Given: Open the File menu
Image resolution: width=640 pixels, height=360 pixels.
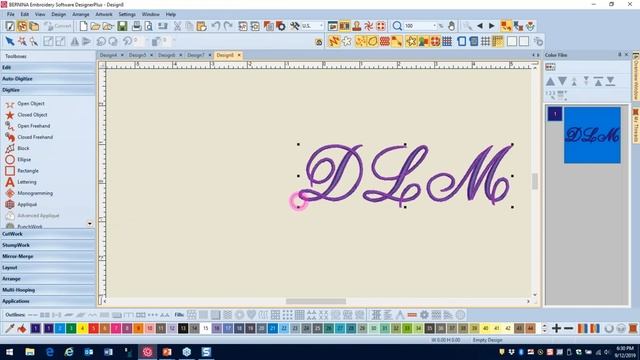Looking at the screenshot, I should click(x=11, y=14).
